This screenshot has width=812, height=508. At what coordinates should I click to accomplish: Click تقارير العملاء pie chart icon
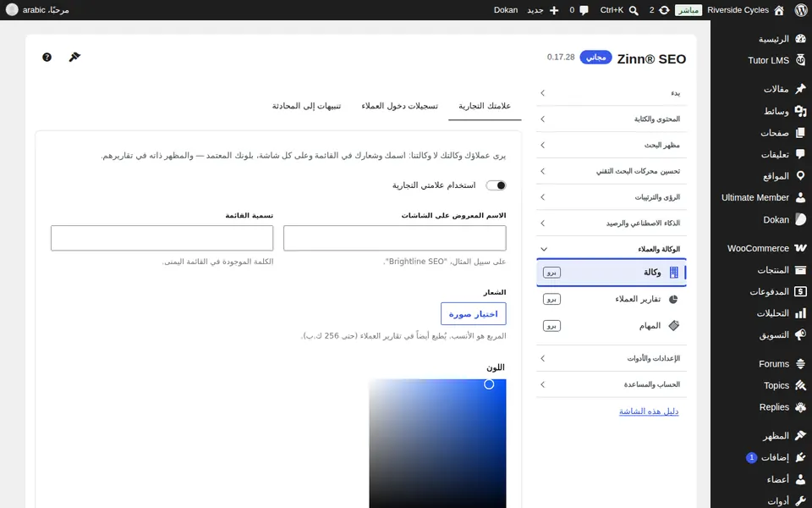[673, 299]
